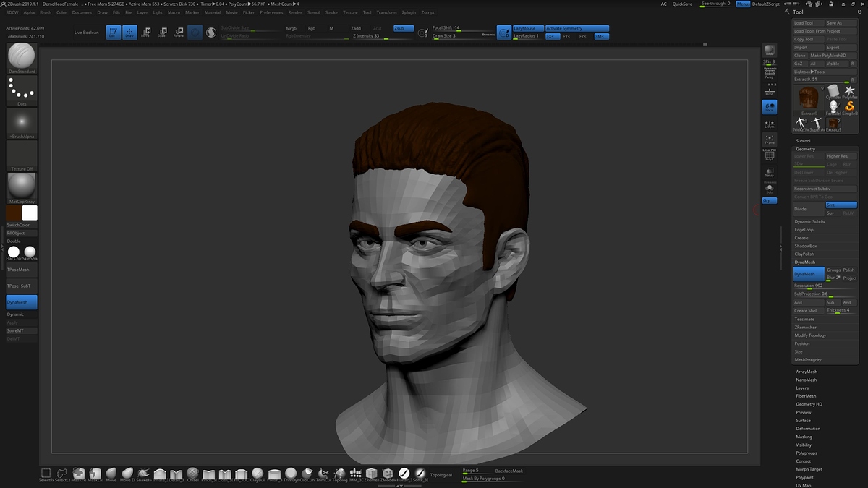Toggle Local transformations button

(x=769, y=107)
